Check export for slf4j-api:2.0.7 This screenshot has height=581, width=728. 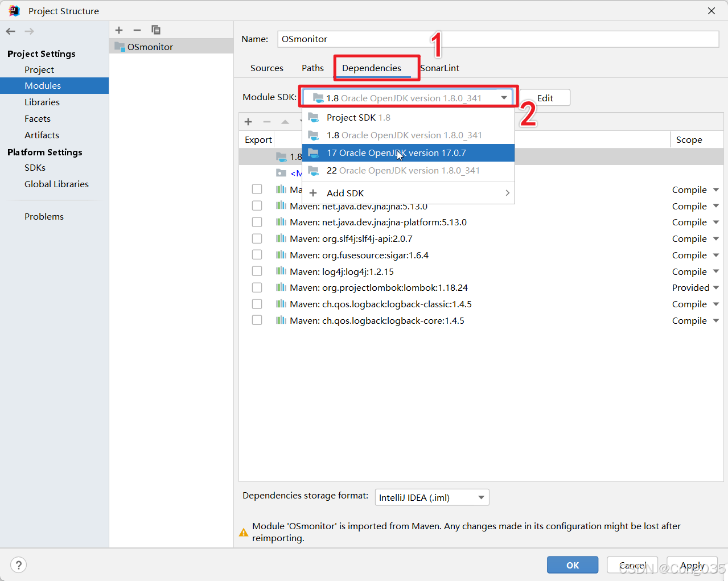[x=257, y=238]
